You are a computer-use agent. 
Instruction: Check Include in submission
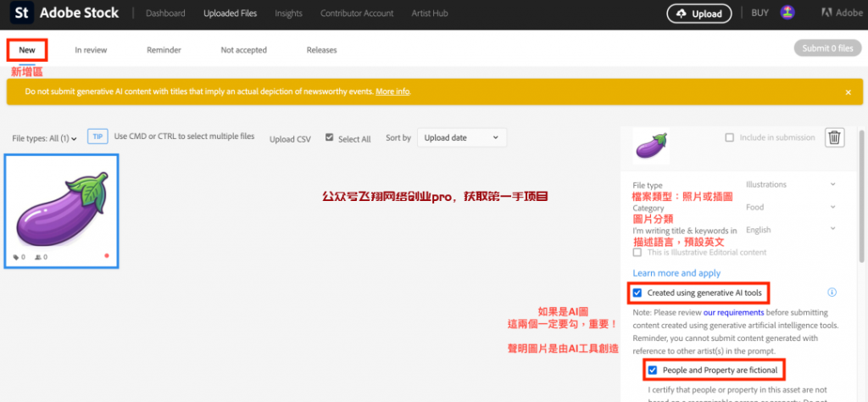tap(730, 137)
